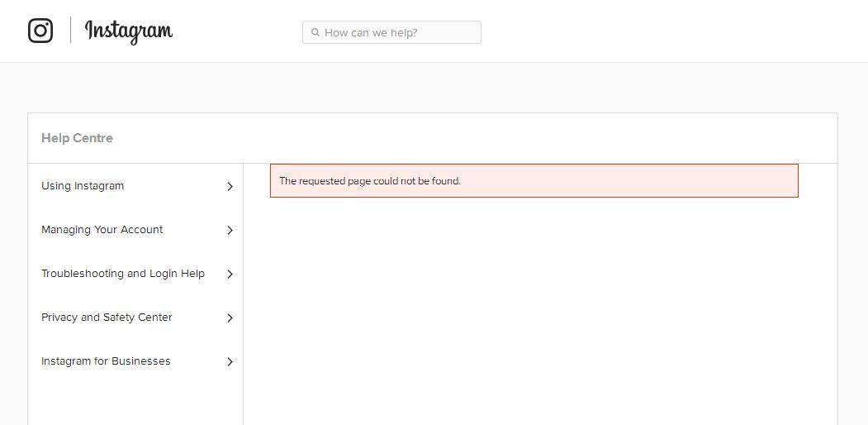Click the Instagram camera logo icon

click(x=40, y=30)
